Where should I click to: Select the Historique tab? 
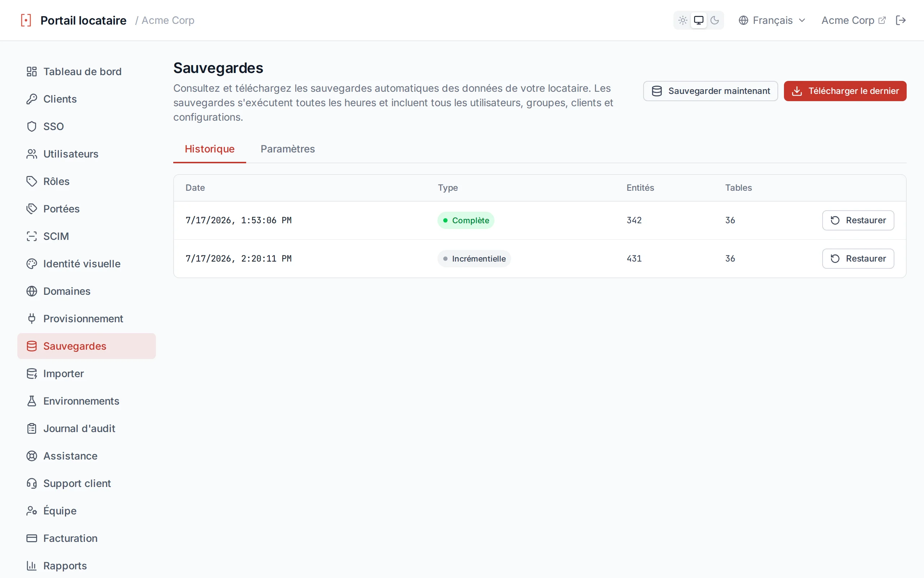click(x=210, y=149)
